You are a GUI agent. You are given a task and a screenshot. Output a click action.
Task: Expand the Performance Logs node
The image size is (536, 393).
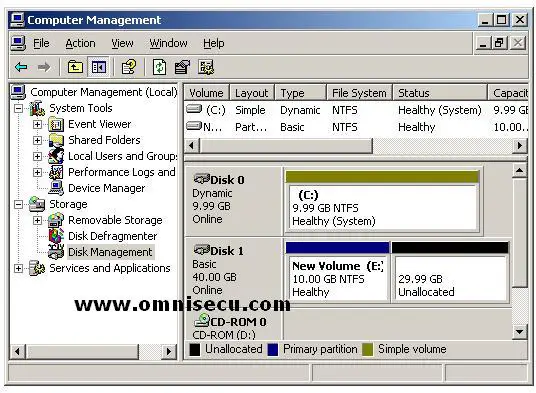pos(37,173)
